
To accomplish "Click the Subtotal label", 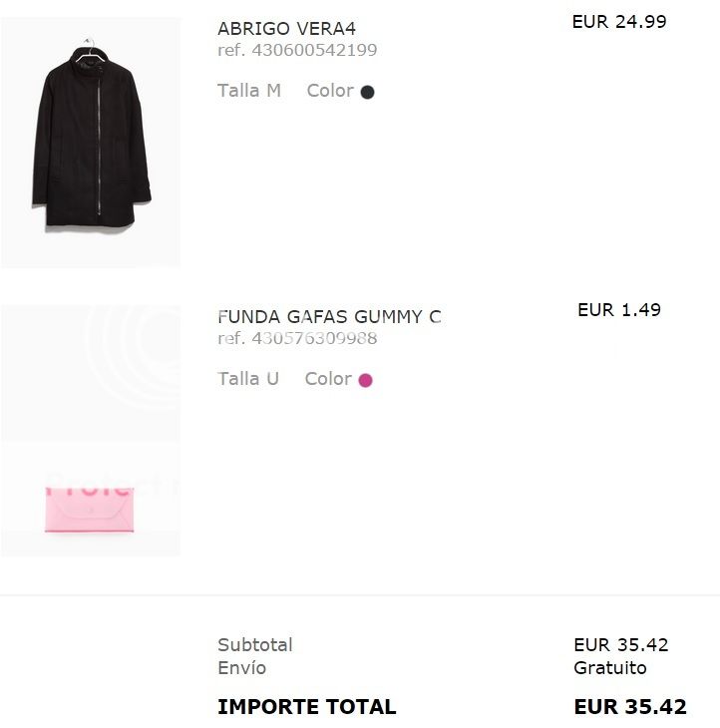I will (x=255, y=645).
